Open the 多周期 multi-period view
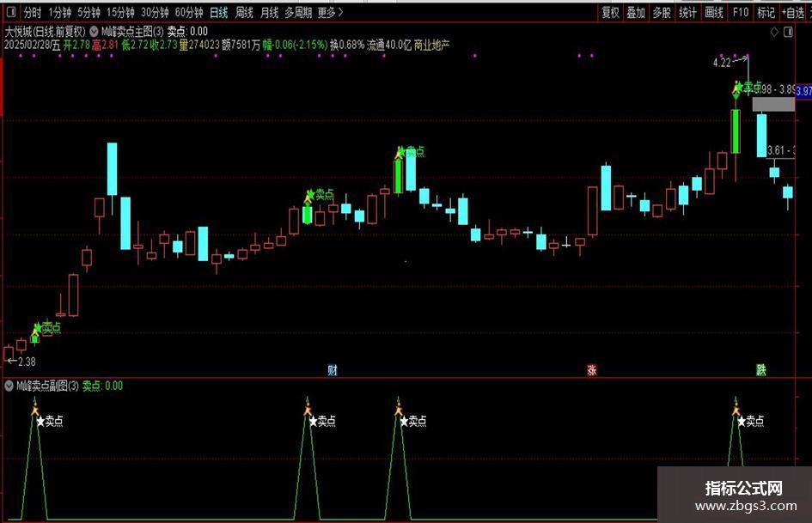 298,12
